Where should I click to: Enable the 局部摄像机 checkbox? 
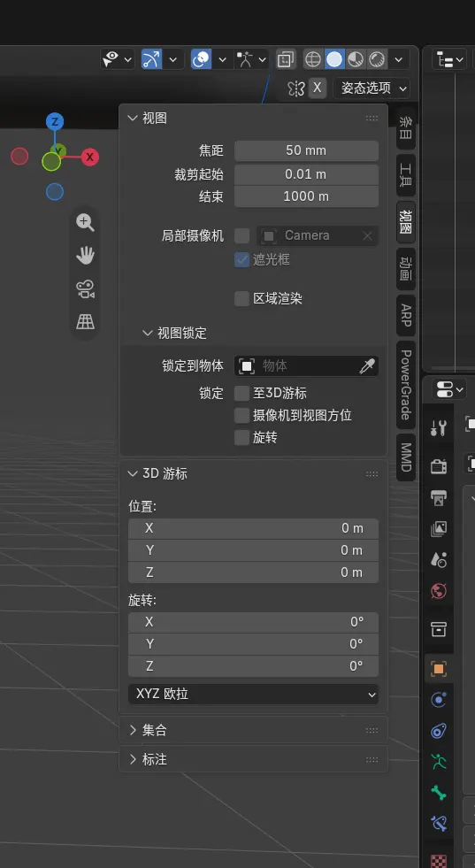(242, 236)
